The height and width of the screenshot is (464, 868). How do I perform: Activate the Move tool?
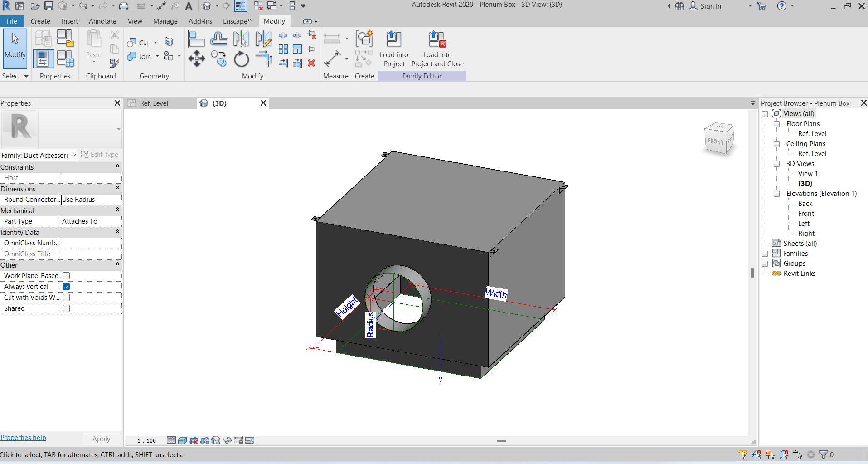pos(197,59)
